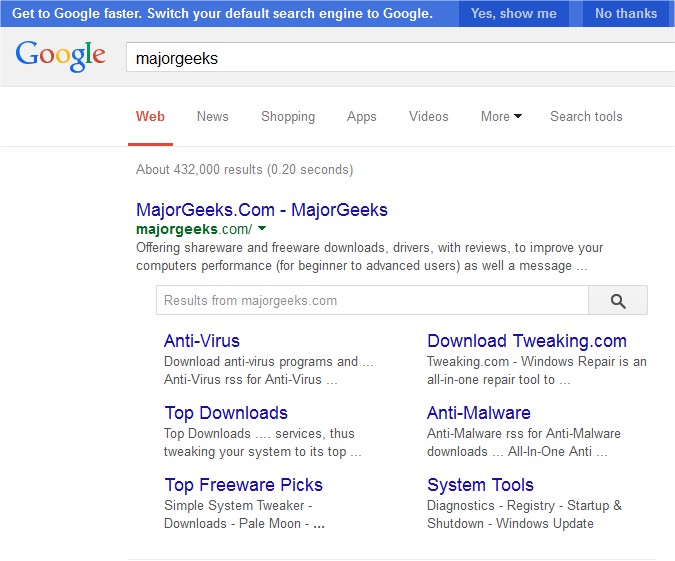
Task: Click the magnifier search button for majorgeeks.com
Action: 617,300
